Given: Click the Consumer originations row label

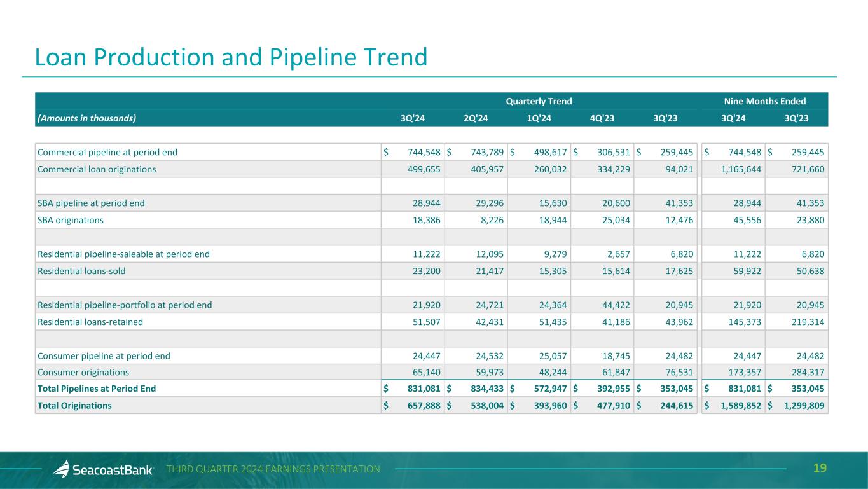Looking at the screenshot, I should [83, 372].
